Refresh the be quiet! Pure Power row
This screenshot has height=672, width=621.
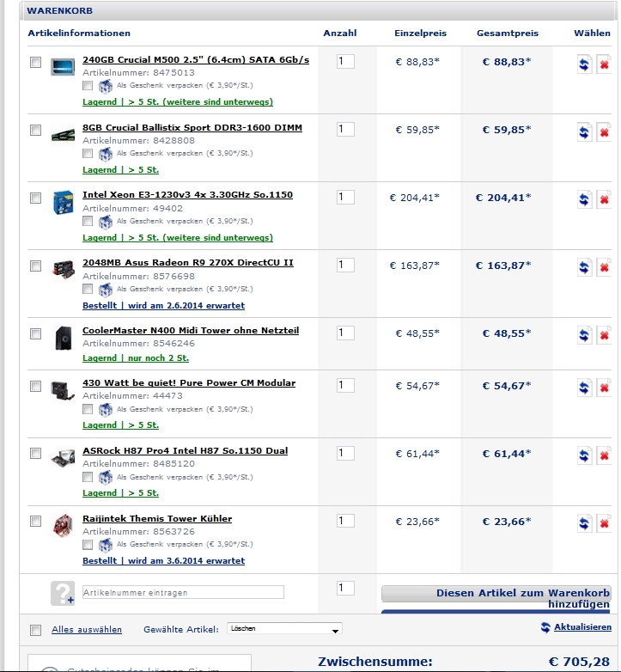[584, 388]
